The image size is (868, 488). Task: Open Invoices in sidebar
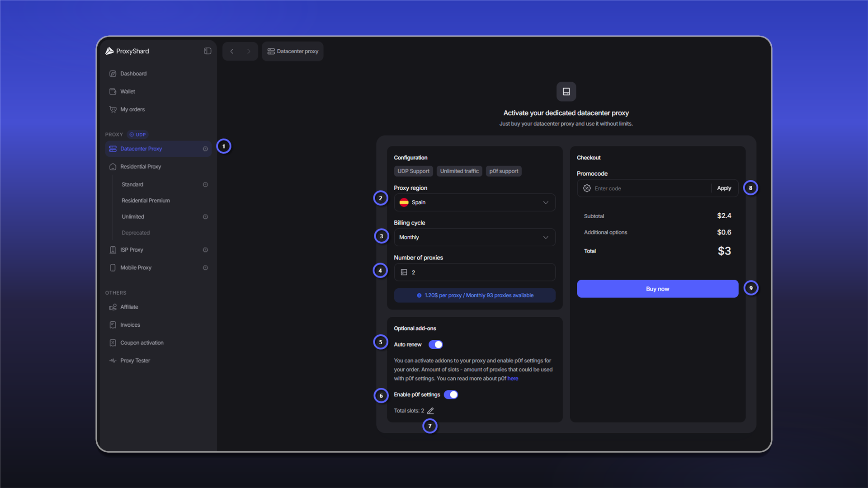pos(158,325)
